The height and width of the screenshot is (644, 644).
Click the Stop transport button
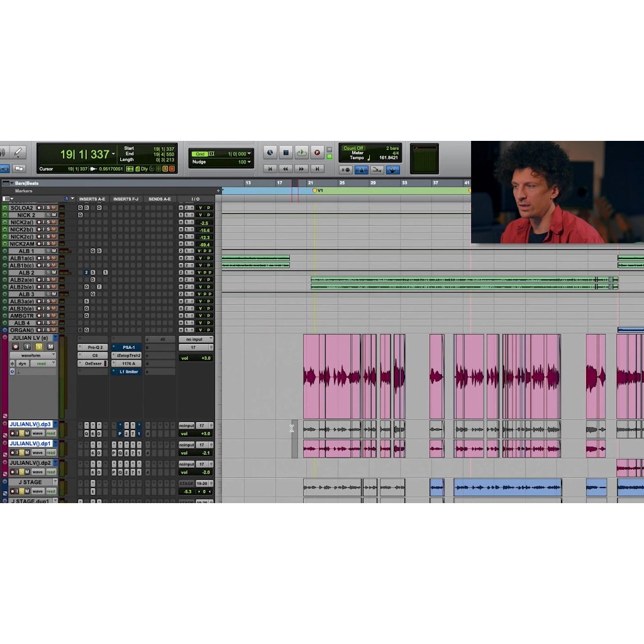286,153
